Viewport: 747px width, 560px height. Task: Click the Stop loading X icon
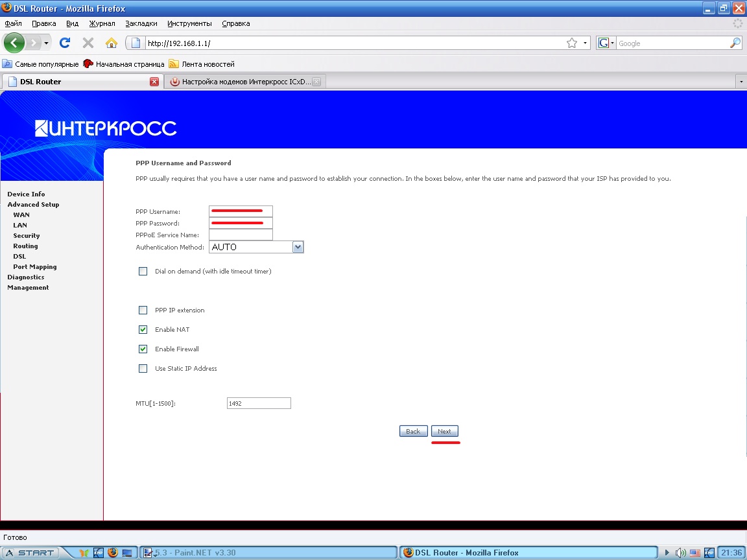point(88,43)
